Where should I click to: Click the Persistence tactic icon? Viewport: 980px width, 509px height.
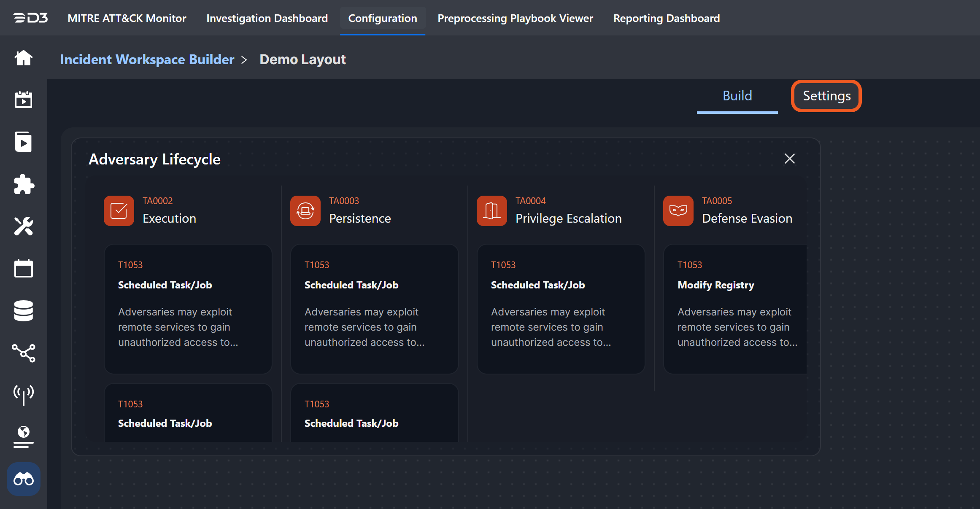point(305,211)
